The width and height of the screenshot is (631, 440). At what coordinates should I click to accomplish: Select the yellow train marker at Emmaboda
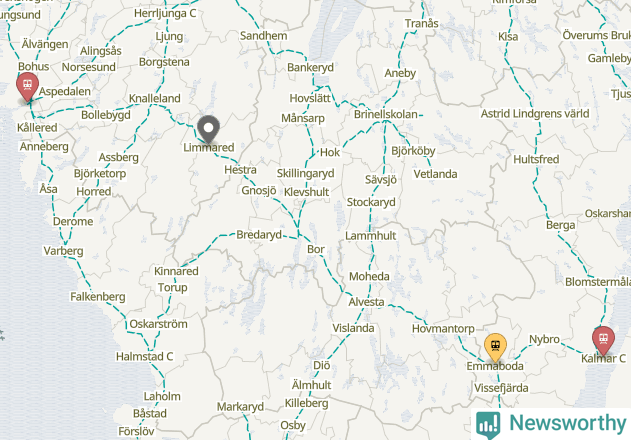[495, 347]
